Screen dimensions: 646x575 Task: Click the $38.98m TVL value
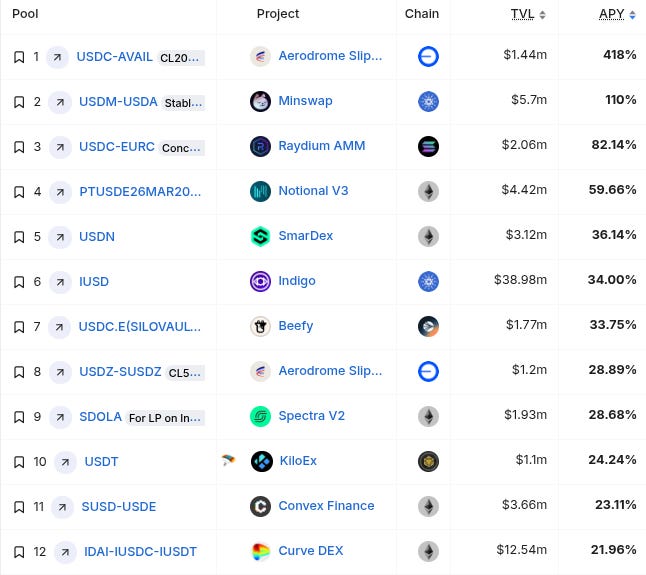tap(521, 280)
